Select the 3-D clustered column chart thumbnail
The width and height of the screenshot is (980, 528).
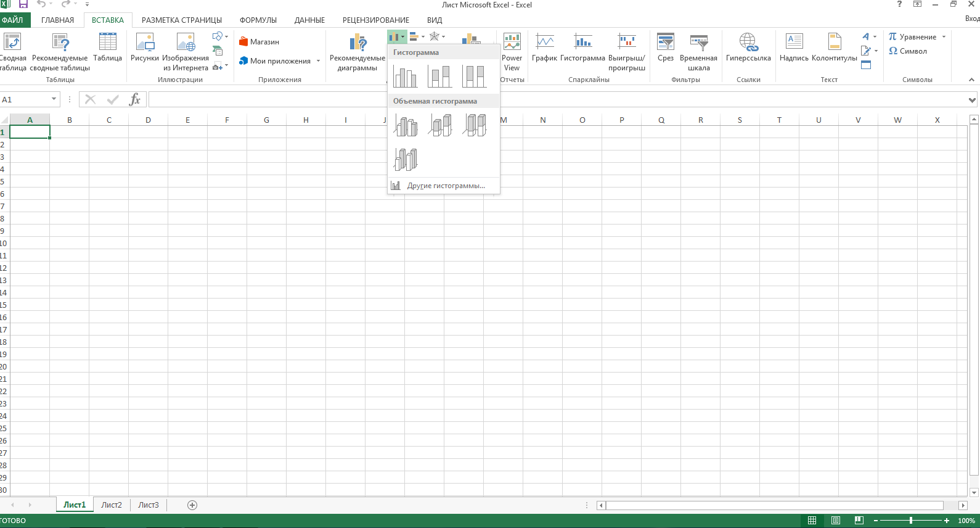pos(406,126)
